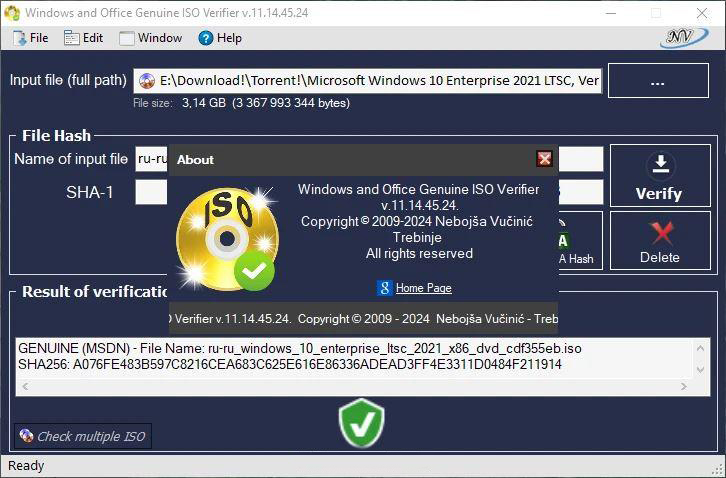Open the Window menu
Screen dimensions: 726x478
[x=150, y=38]
